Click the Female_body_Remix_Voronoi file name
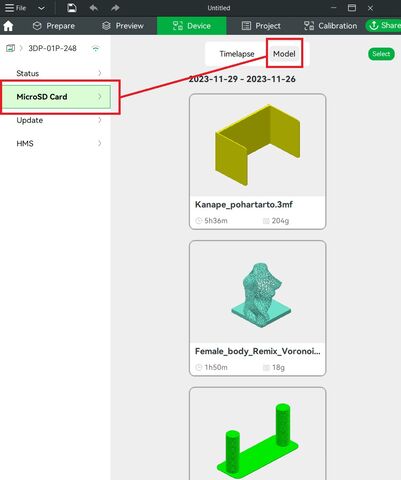The width and height of the screenshot is (401, 480). 258,351
